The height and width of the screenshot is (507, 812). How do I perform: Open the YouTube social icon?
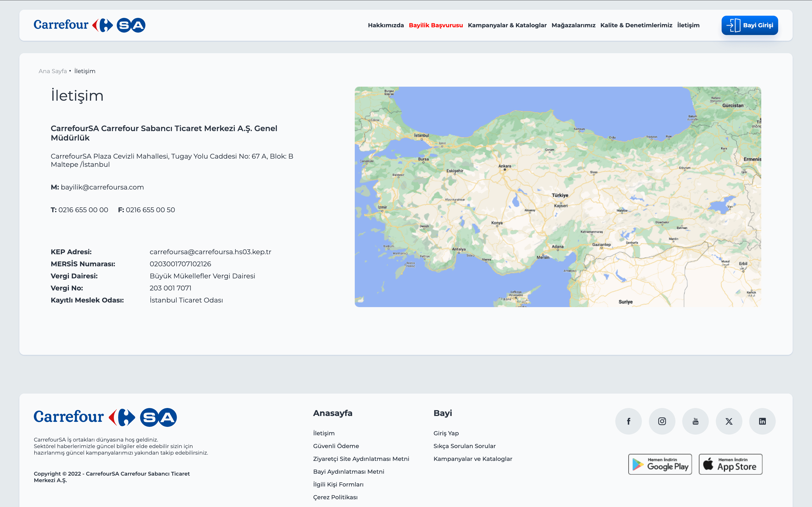[695, 421]
